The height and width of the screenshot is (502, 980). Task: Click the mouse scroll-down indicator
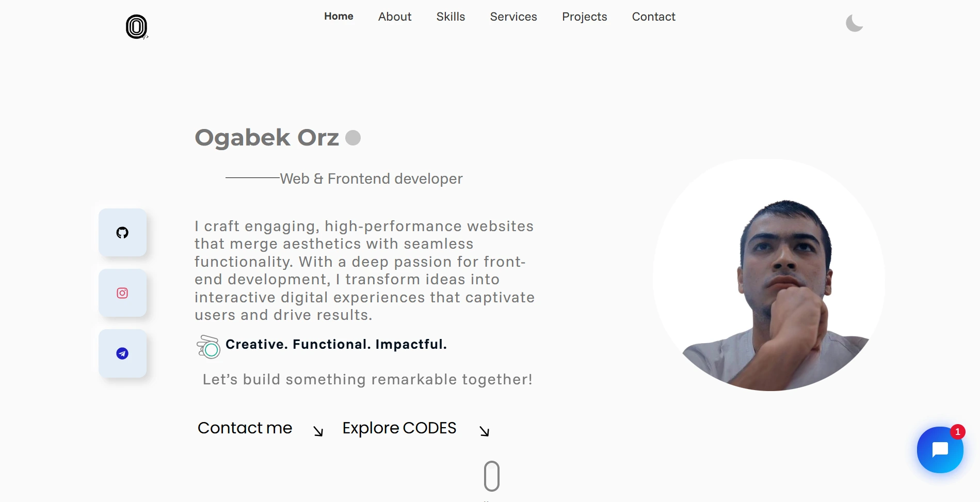pos(491,476)
